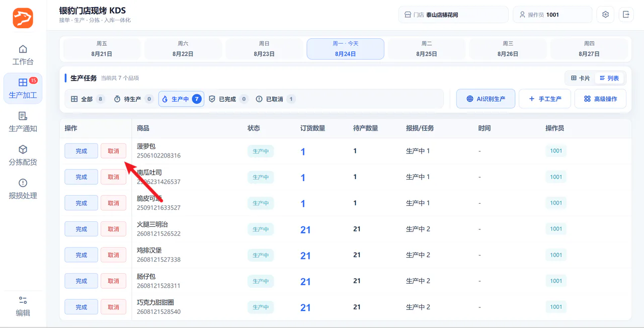The height and width of the screenshot is (328, 644).
Task: Click the 门店 泰山店裱花间 store selector
Action: point(453,15)
